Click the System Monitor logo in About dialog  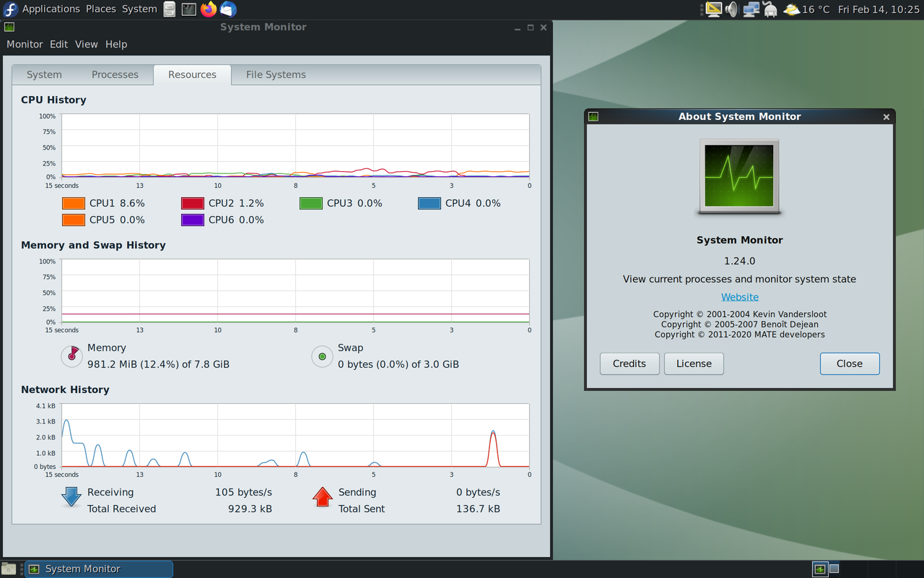[x=740, y=178]
